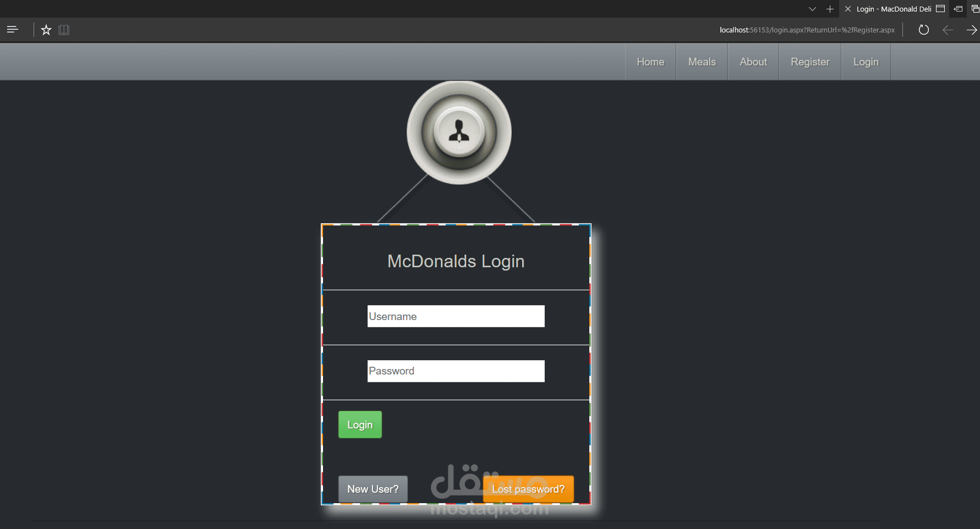Open reading view book icon

tap(64, 30)
